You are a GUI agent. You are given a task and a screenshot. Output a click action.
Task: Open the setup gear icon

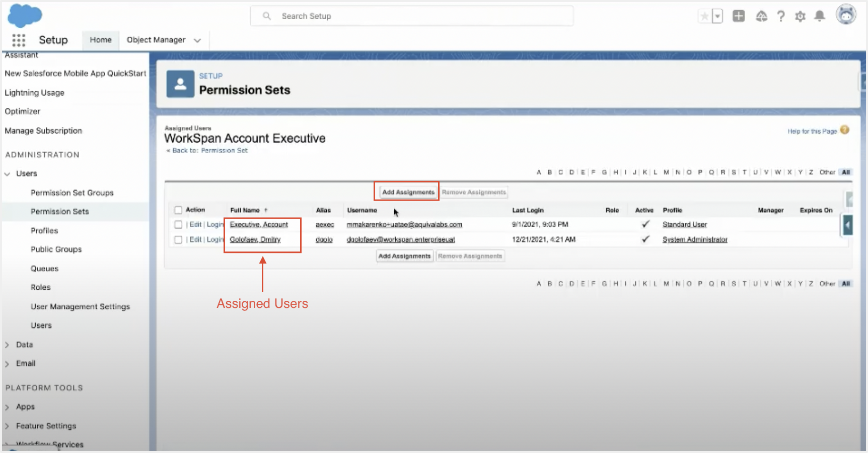800,16
